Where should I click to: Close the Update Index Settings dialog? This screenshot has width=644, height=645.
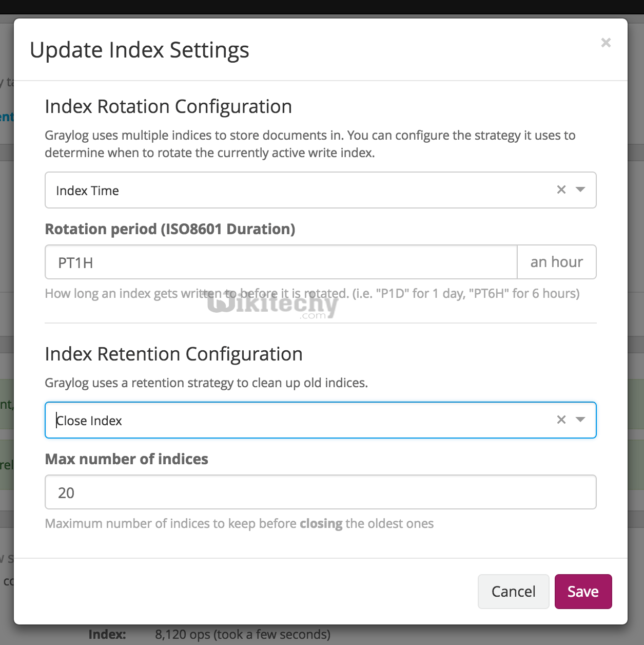(606, 43)
